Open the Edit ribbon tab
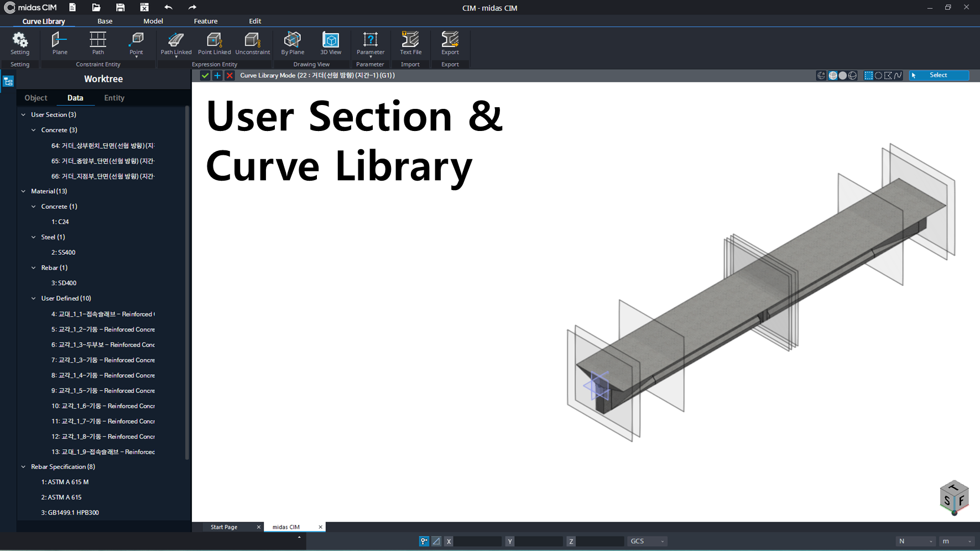The image size is (980, 551). click(255, 21)
